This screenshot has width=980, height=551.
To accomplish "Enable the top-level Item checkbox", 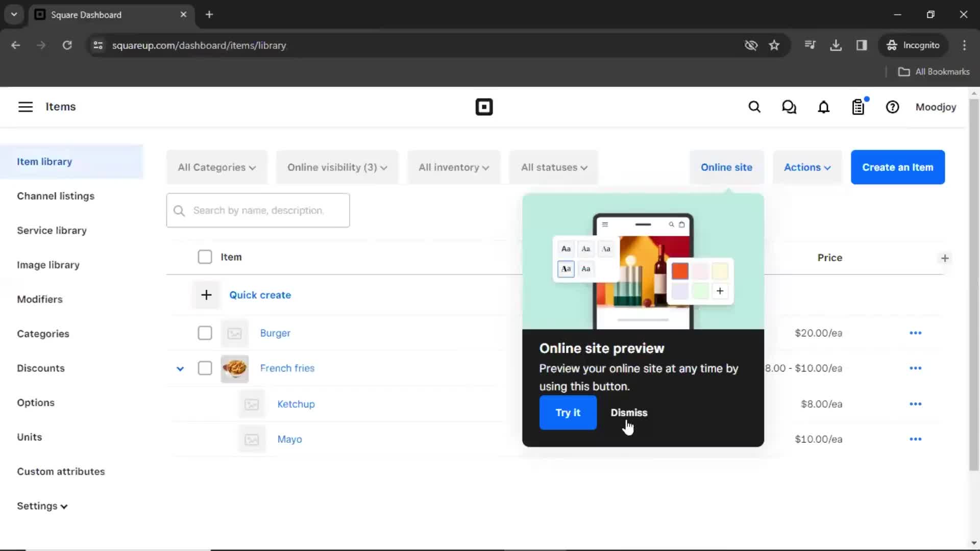I will [x=204, y=256].
